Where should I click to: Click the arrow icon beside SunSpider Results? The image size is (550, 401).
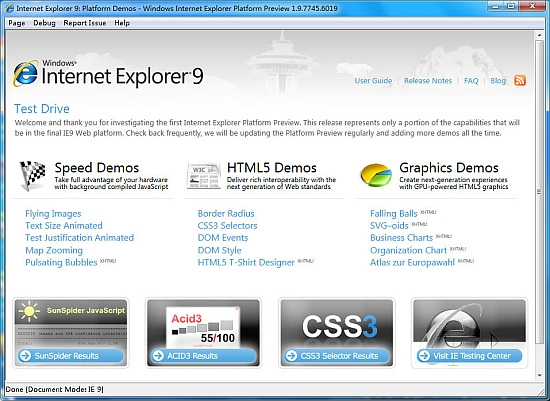coord(25,355)
